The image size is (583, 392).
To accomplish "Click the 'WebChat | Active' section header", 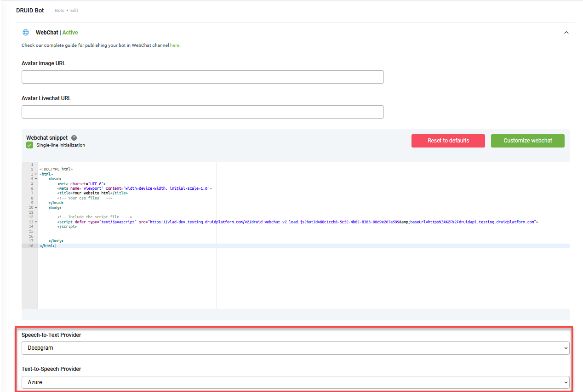I will [x=57, y=33].
